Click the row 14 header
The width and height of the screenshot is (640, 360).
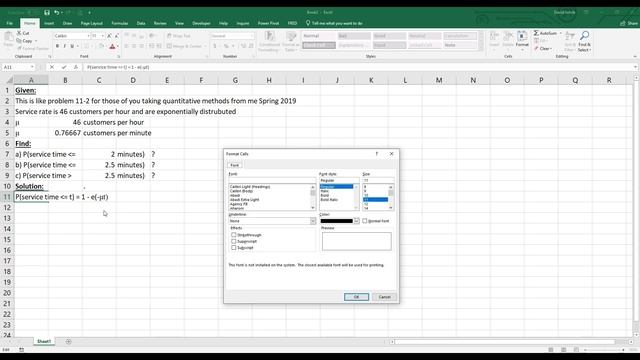[x=7, y=229]
